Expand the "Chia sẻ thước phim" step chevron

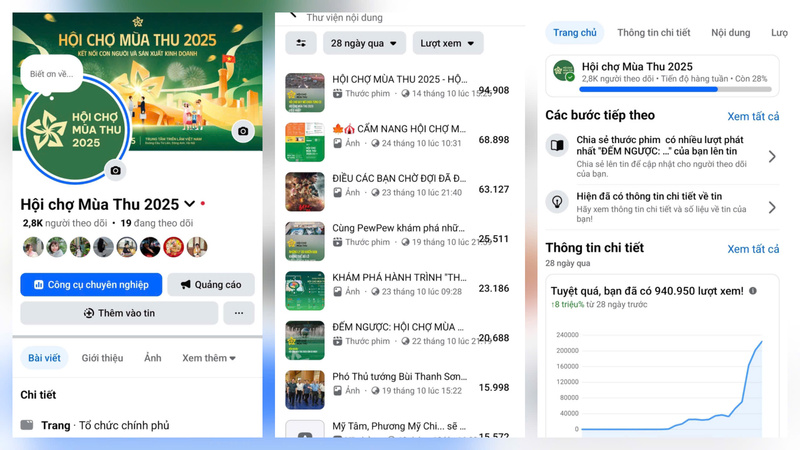click(x=771, y=156)
